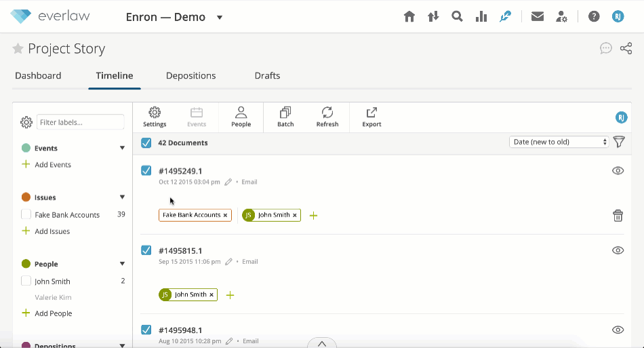Image resolution: width=644 pixels, height=348 pixels.
Task: Collapse the People label section
Action: pyautogui.click(x=122, y=264)
